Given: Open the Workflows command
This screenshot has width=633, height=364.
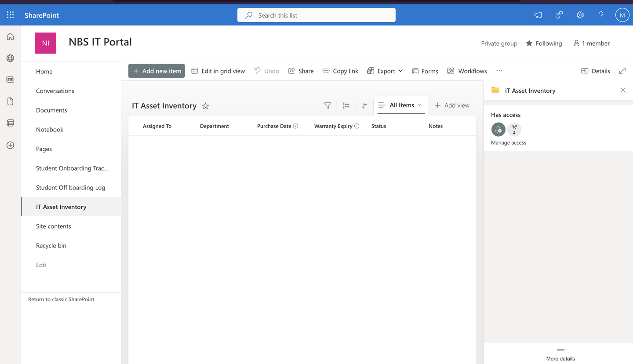Looking at the screenshot, I should [467, 71].
